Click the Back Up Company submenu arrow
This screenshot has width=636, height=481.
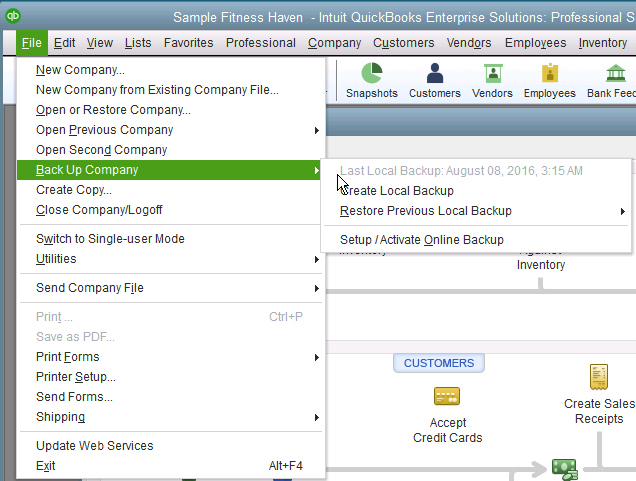[x=316, y=170]
